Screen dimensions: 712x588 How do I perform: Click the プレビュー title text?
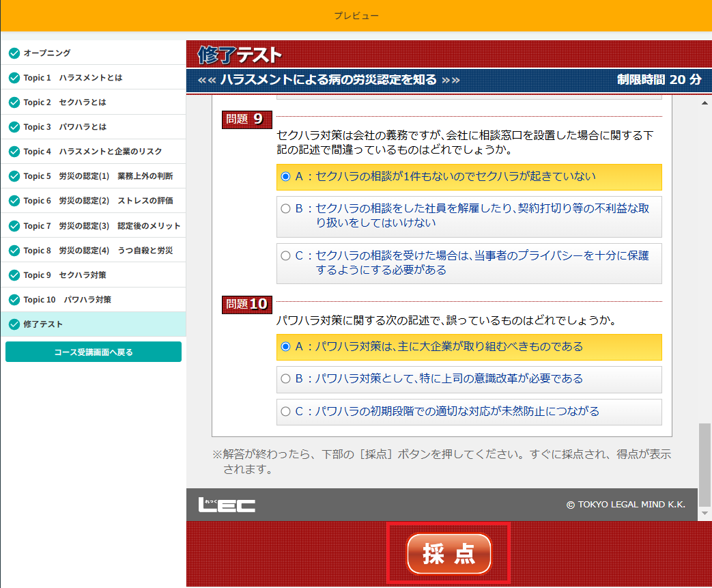pos(356,16)
